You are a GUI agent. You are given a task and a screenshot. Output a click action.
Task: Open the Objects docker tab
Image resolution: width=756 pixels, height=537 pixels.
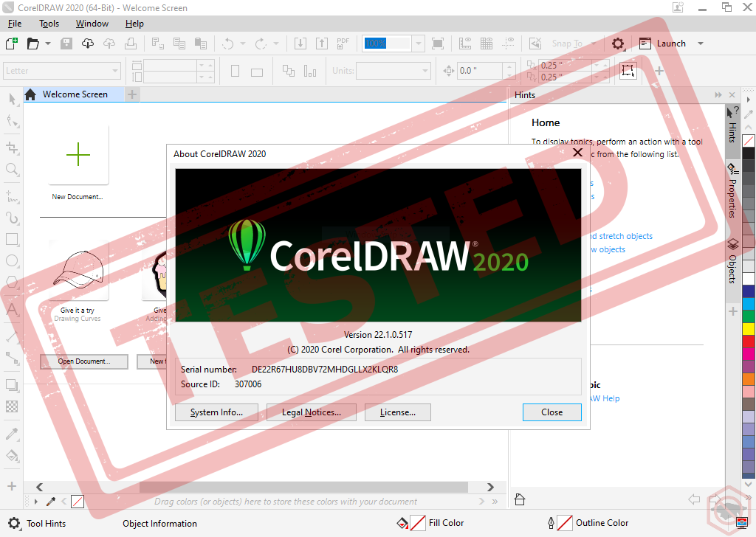(732, 260)
